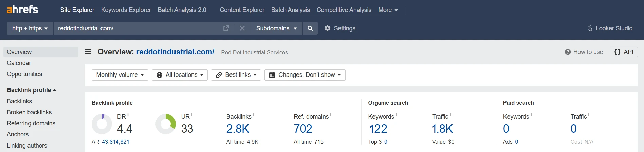Collapse the Backlink profile sidebar section
This screenshot has height=152, width=644.
pos(31,90)
